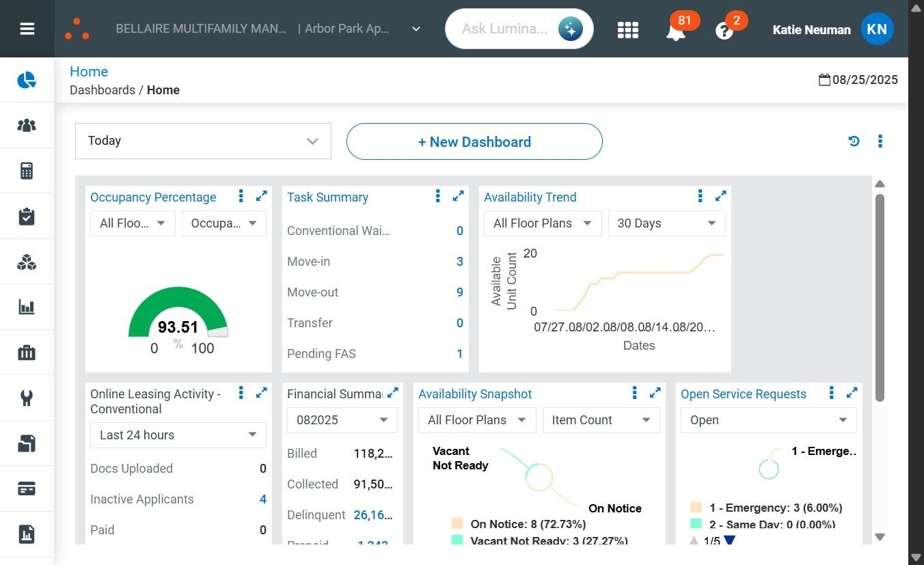Refresh the dashboard with the restore icon
The width and height of the screenshot is (924, 565).
[x=854, y=141]
